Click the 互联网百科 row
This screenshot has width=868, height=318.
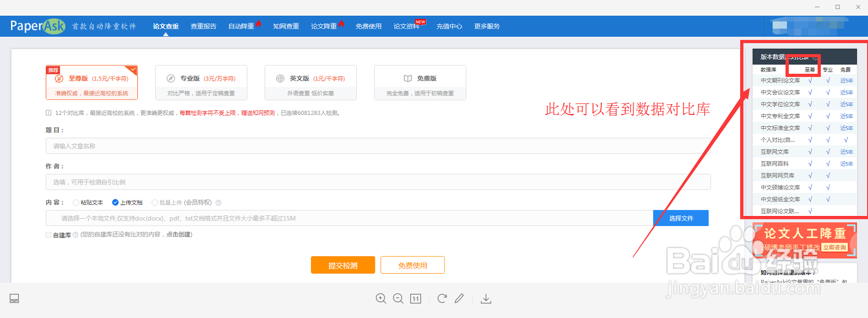click(x=805, y=164)
